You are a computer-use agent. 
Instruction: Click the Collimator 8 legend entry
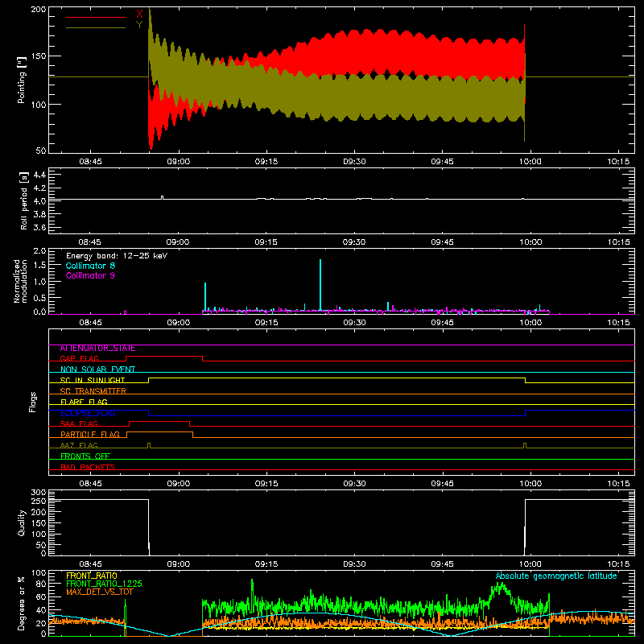90,266
